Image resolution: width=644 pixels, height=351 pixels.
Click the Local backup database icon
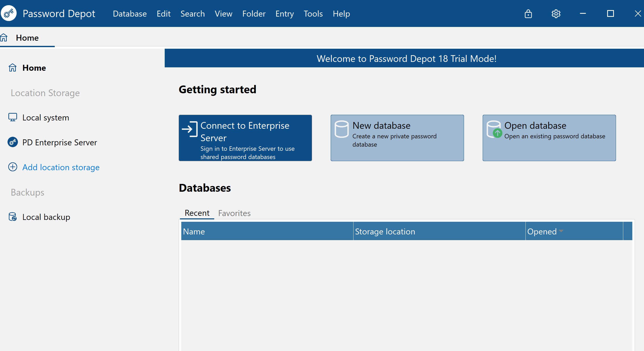click(12, 217)
